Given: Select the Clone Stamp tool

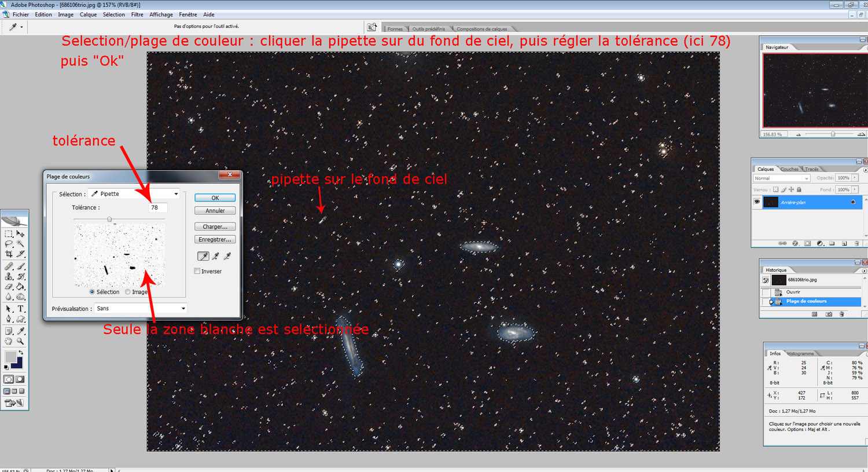Looking at the screenshot, I should coord(9,276).
